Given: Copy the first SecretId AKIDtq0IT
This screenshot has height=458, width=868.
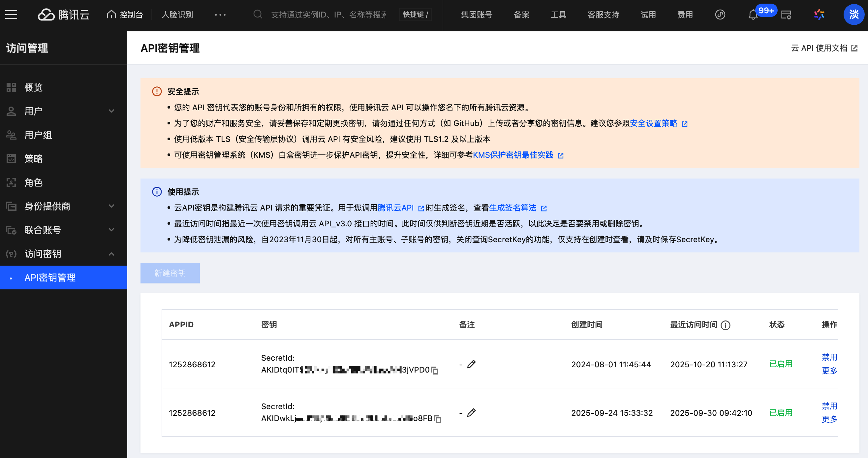Looking at the screenshot, I should (435, 370).
